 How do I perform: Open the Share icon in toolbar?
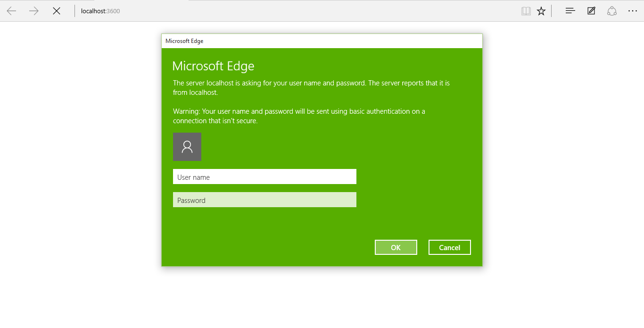[x=612, y=11]
